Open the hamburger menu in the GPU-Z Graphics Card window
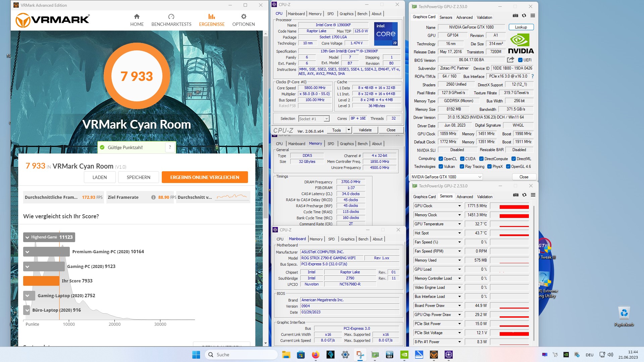The width and height of the screenshot is (644, 362). pyautogui.click(x=533, y=15)
